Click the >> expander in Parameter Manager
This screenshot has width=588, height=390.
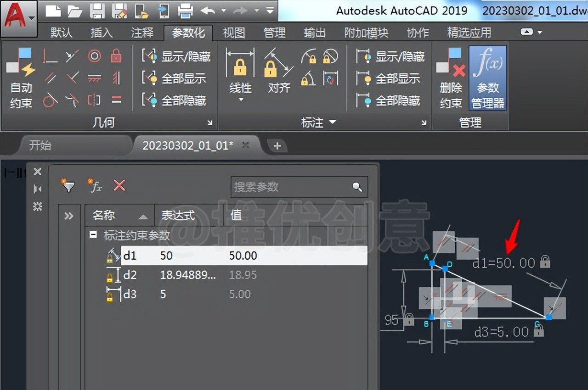(69, 216)
